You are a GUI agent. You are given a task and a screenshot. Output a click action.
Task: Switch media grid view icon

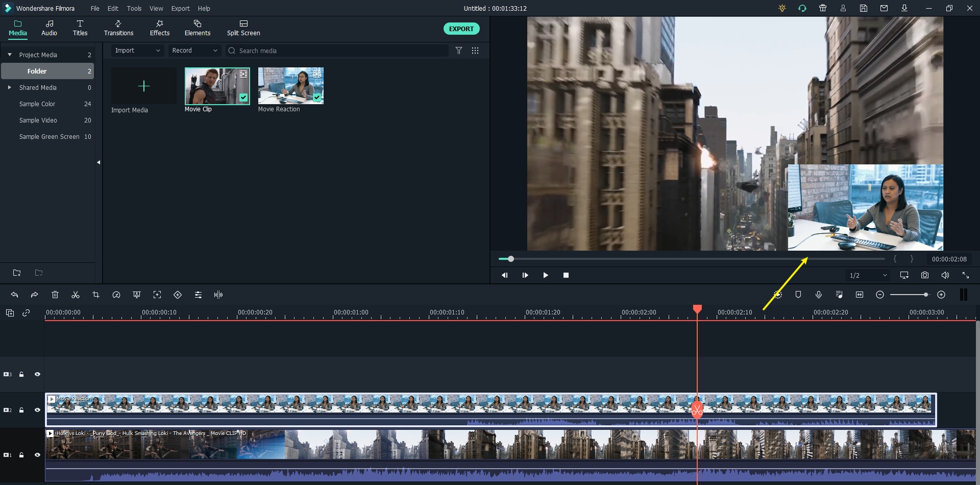coord(475,51)
